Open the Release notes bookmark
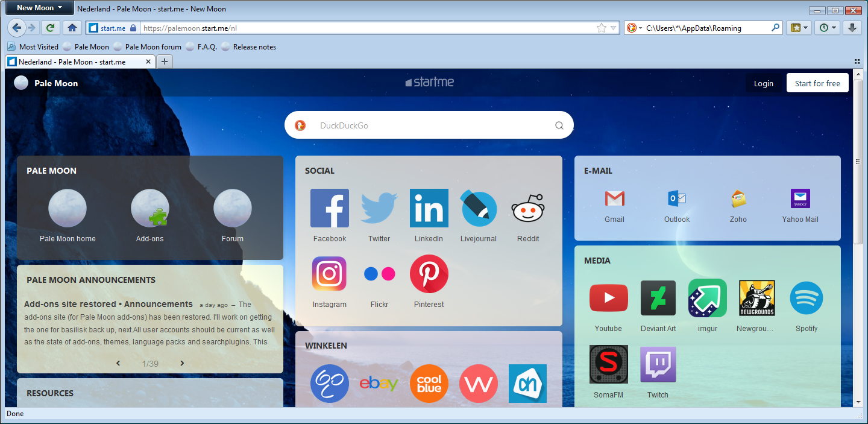The width and height of the screenshot is (868, 424). pos(249,46)
